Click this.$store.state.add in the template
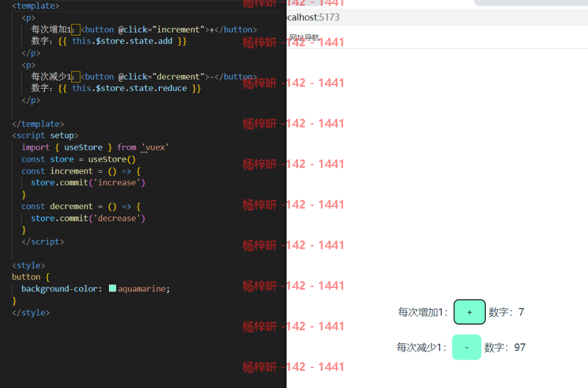Viewport: 588px width, 388px height. tap(122, 41)
